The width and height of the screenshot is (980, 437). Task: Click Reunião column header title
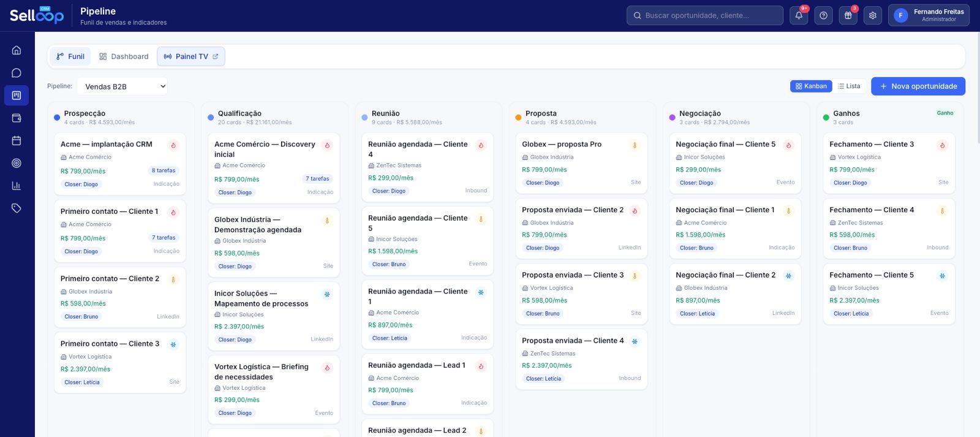[386, 113]
